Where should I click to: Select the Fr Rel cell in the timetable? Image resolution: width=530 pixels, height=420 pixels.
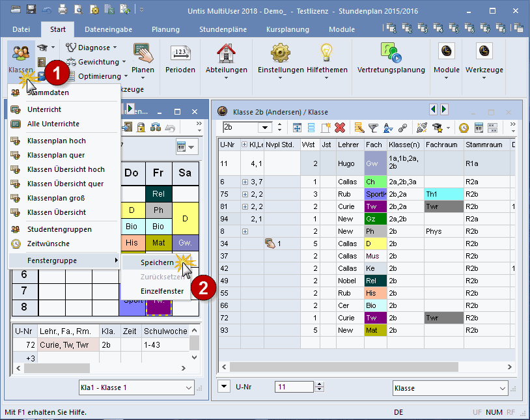158,194
